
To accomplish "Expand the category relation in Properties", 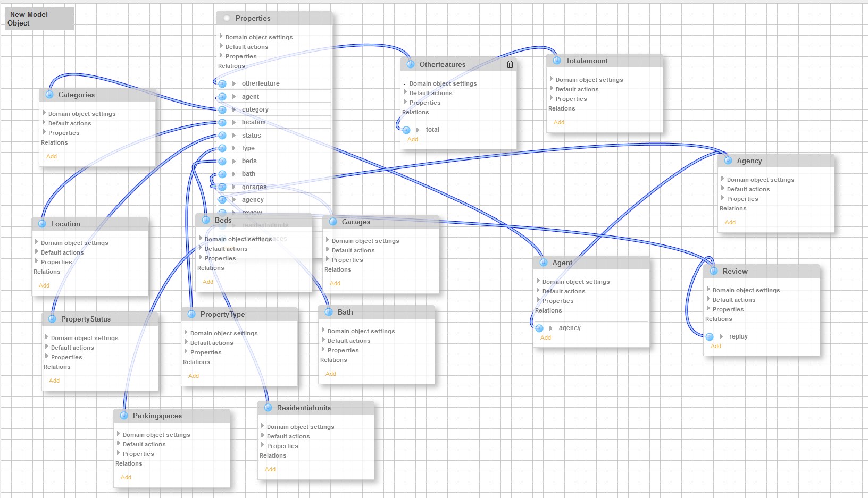I will point(234,109).
